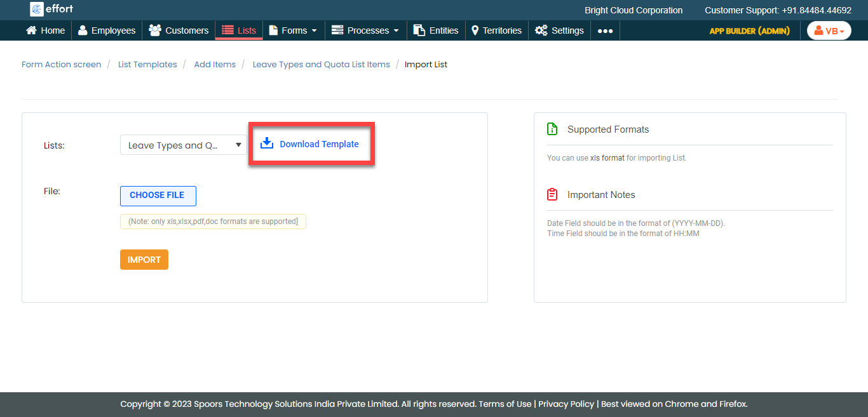
Task: Expand the Forms dropdown menu
Action: (x=294, y=30)
